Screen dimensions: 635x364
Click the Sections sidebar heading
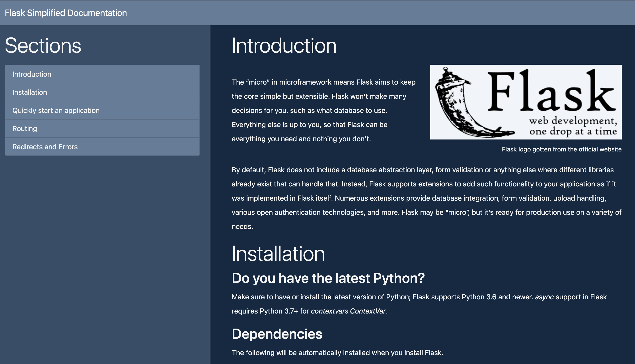(43, 46)
